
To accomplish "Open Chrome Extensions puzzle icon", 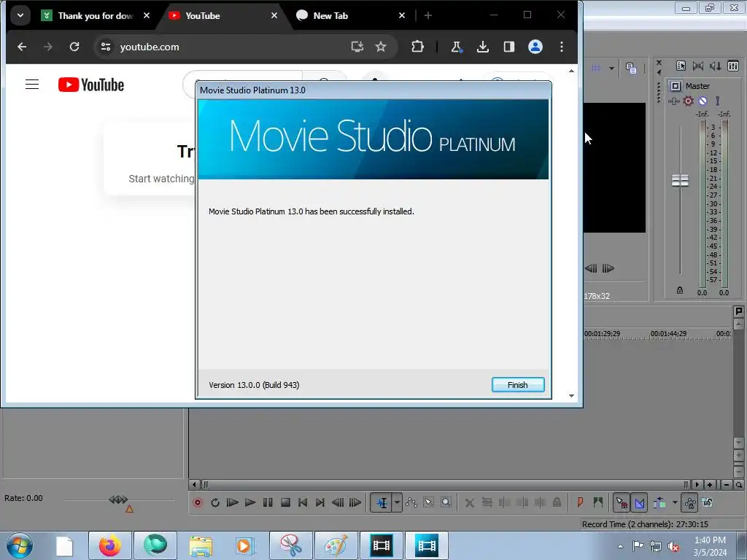I will pos(417,47).
